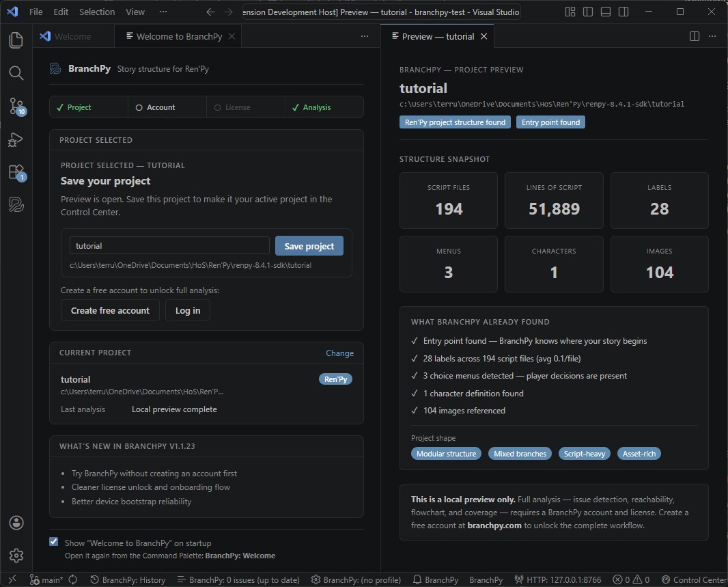Image resolution: width=728 pixels, height=587 pixels.
Task: Open the Search view icon
Action: (x=16, y=73)
